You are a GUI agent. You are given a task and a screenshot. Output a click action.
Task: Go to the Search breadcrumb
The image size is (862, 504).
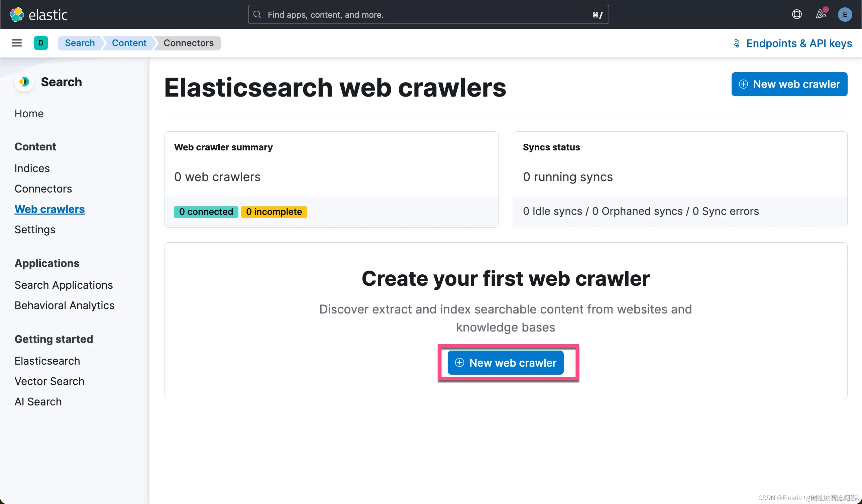coord(80,43)
